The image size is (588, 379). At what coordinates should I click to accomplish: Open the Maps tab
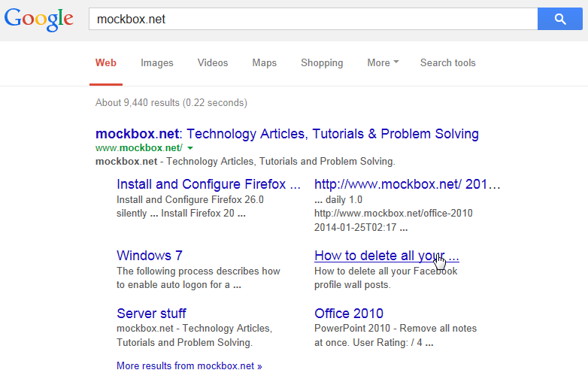pos(265,63)
